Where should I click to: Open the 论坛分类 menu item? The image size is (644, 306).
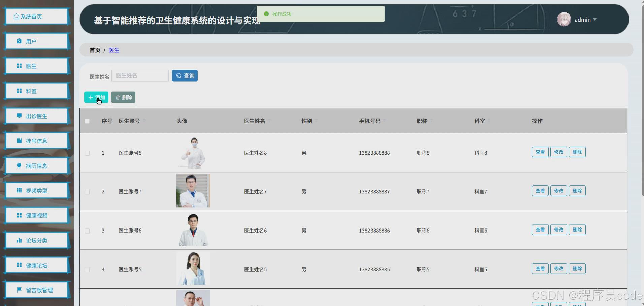coord(36,240)
